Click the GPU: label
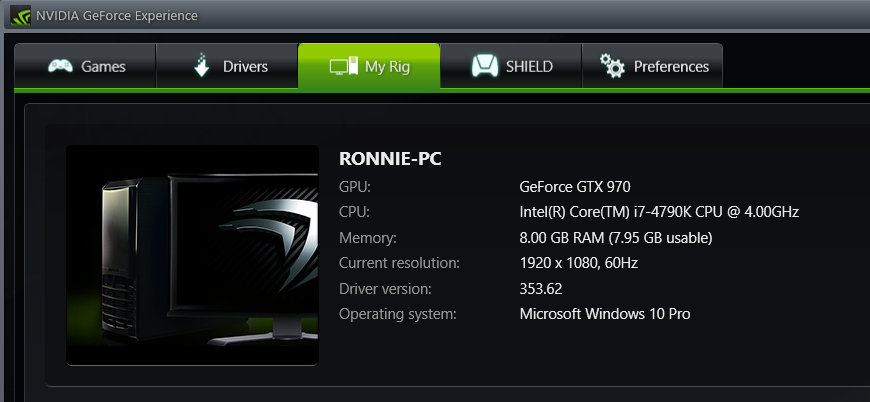This screenshot has height=402, width=870. point(355,187)
